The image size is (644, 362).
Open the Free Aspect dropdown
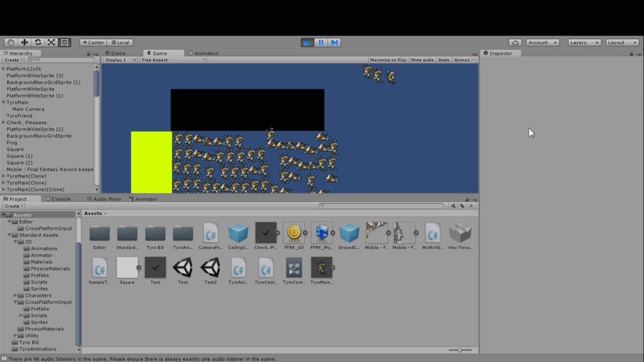[174, 60]
